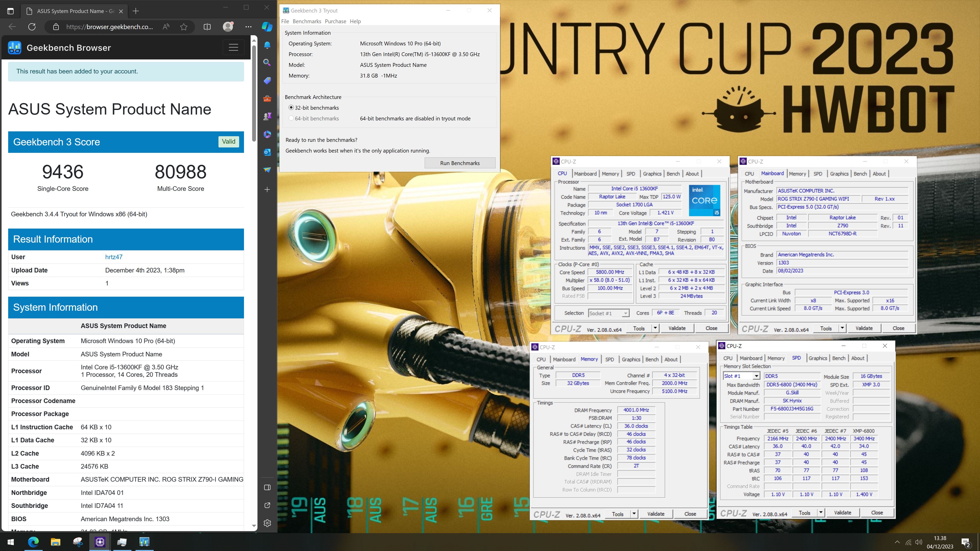Click Validate in CPU-Z CPU window
980x551 pixels.
(677, 328)
